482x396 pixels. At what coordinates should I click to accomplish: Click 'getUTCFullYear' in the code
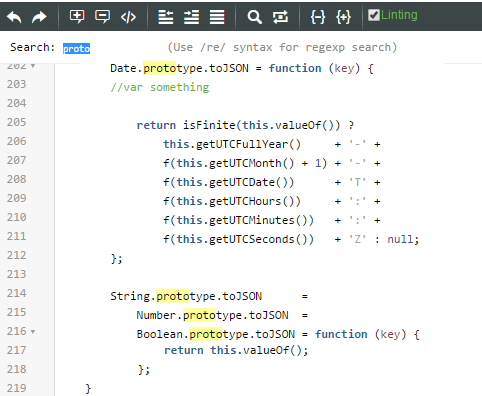tap(242, 144)
